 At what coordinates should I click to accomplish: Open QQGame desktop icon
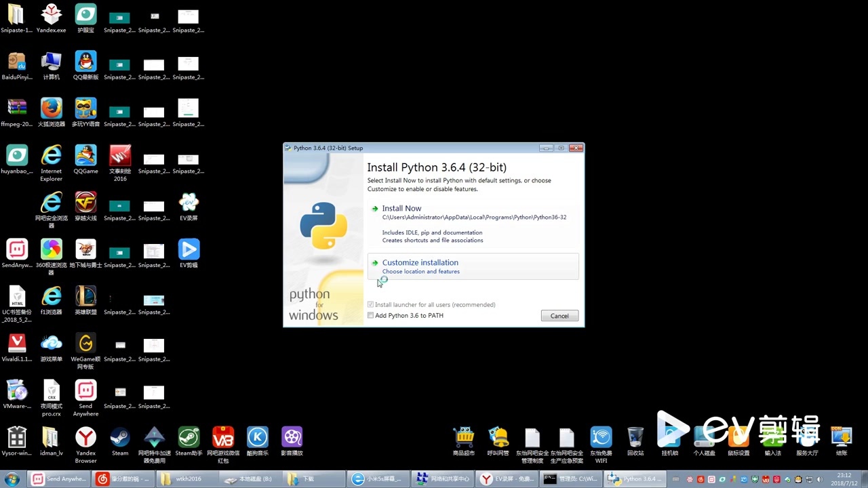(85, 160)
